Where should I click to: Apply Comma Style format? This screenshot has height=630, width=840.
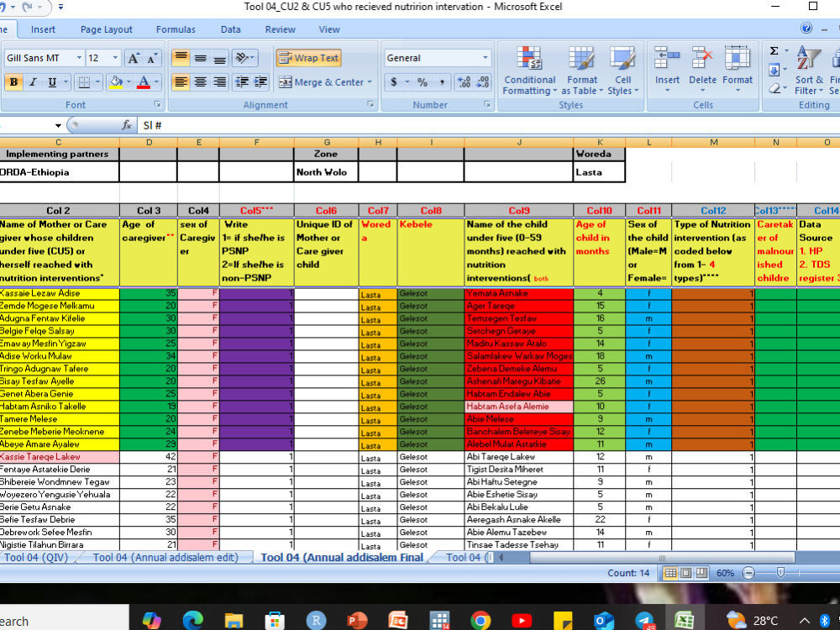point(442,82)
